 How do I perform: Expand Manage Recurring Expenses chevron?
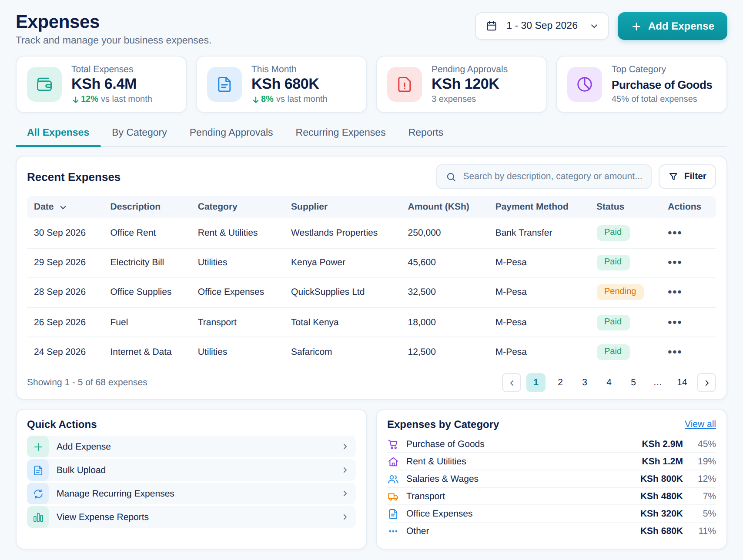point(345,494)
